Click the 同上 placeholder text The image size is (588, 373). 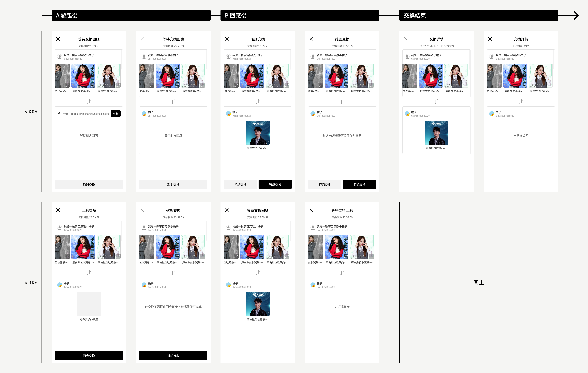coord(479,283)
